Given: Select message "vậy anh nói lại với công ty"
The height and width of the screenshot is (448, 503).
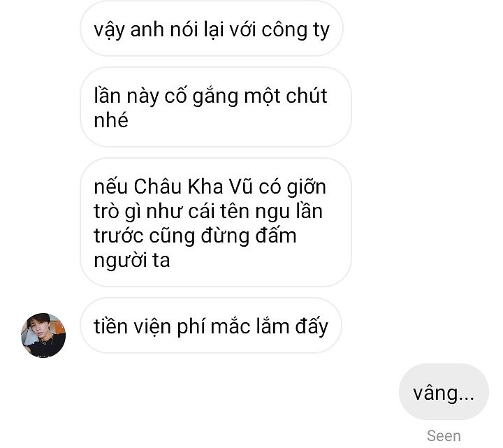Looking at the screenshot, I should pos(212,29).
